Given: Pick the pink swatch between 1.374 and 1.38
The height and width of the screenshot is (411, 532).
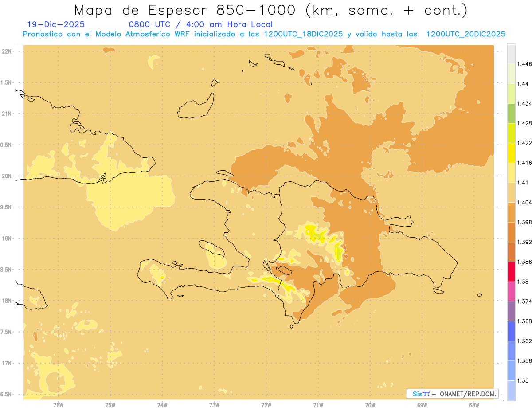Looking at the screenshot, I should [511, 291].
